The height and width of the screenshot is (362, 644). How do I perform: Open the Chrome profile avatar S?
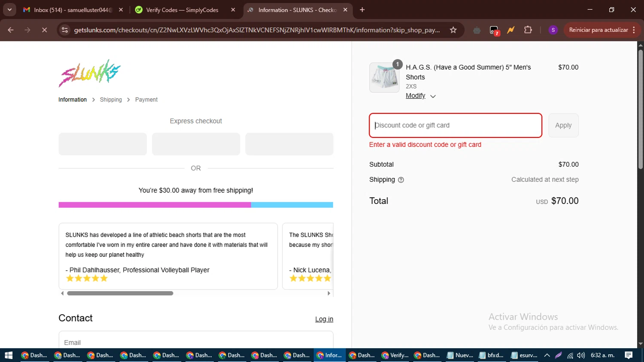click(x=553, y=30)
